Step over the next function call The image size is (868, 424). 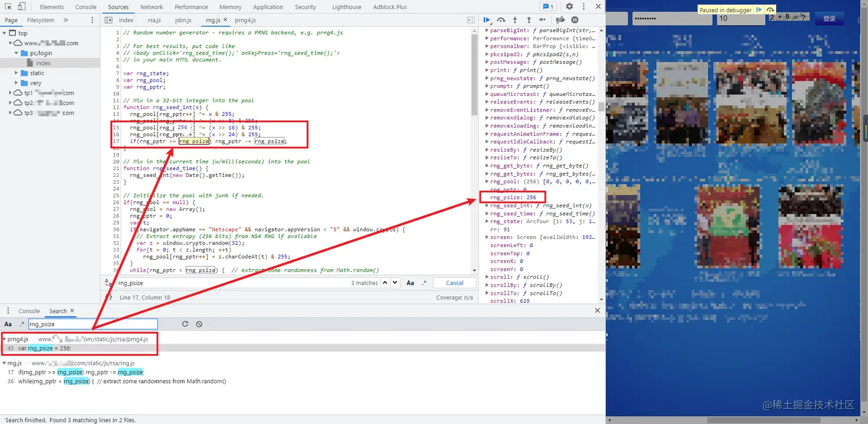(501, 20)
